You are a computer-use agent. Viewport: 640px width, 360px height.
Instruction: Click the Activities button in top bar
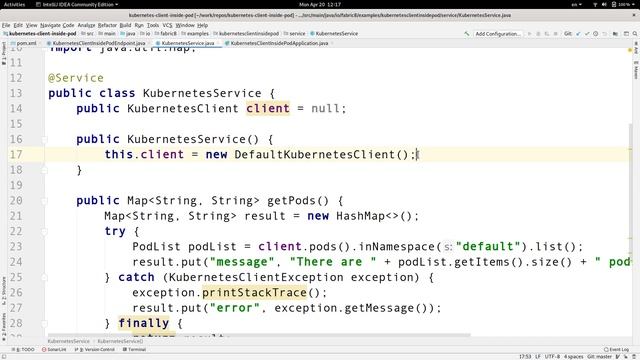click(14, 4)
